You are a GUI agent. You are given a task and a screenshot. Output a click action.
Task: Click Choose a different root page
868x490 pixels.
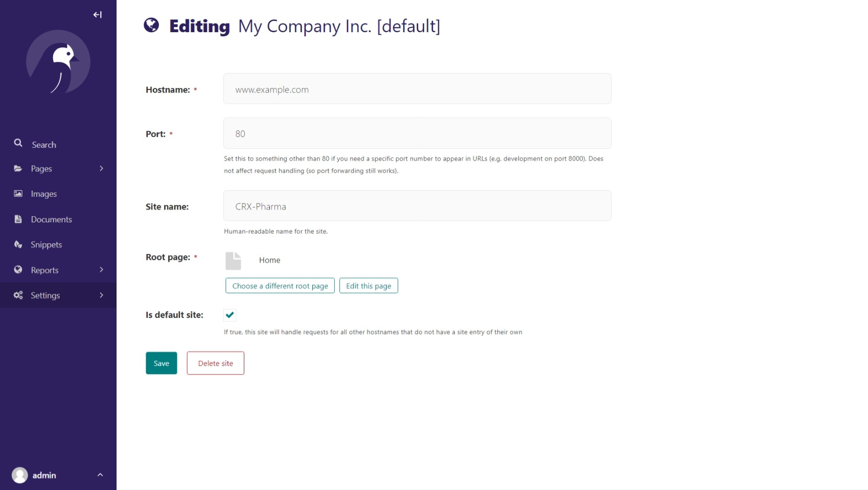click(x=280, y=286)
